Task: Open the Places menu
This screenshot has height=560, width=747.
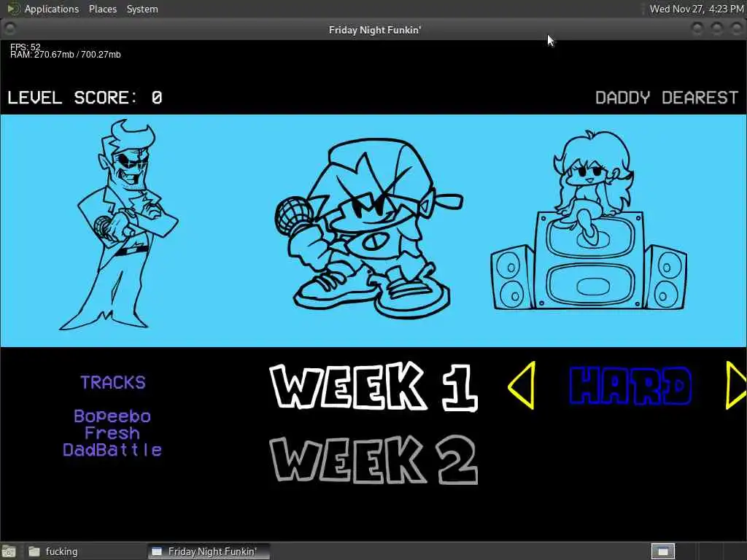Action: coord(102,9)
